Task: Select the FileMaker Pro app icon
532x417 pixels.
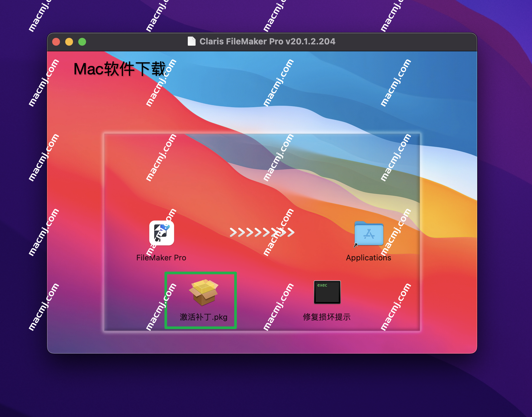Action: pyautogui.click(x=162, y=233)
